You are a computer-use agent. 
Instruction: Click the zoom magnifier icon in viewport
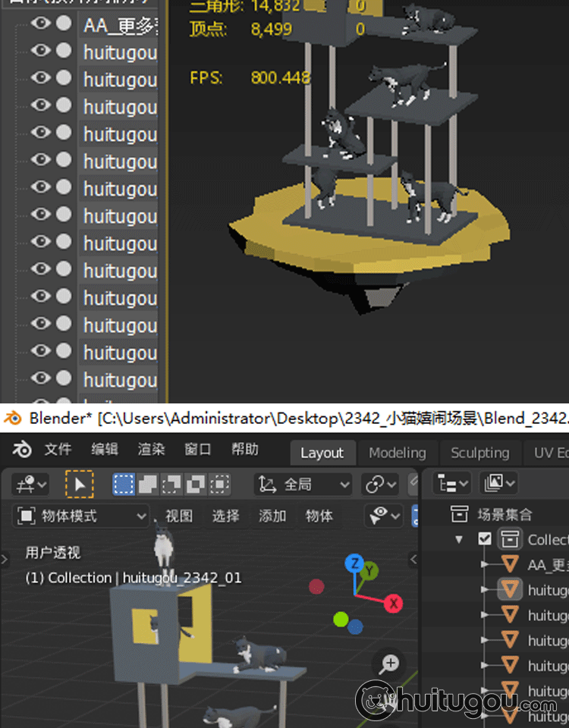click(x=391, y=664)
